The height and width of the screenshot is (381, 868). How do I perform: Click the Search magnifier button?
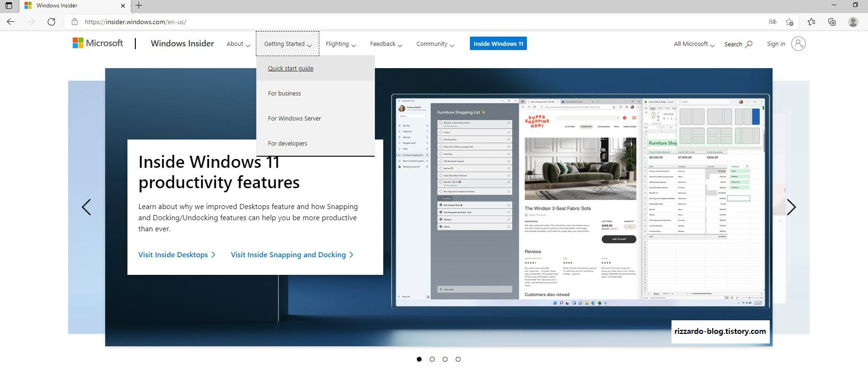tap(738, 44)
